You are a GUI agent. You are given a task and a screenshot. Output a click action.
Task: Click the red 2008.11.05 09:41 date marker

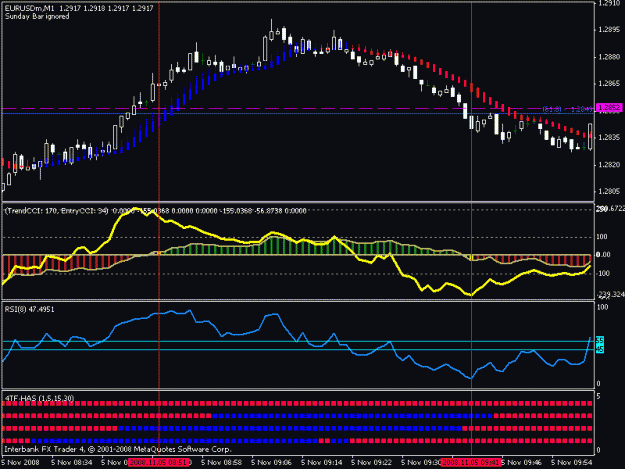click(x=471, y=463)
